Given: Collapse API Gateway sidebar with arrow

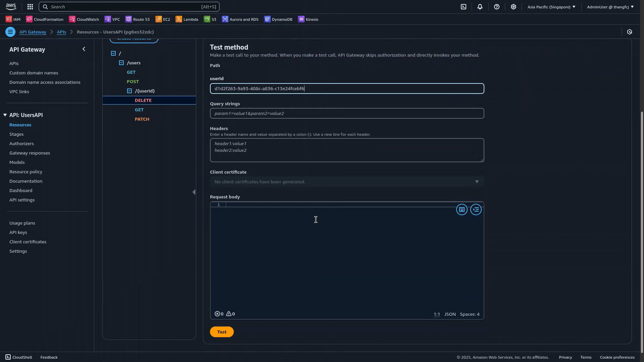Looking at the screenshot, I should tap(84, 49).
